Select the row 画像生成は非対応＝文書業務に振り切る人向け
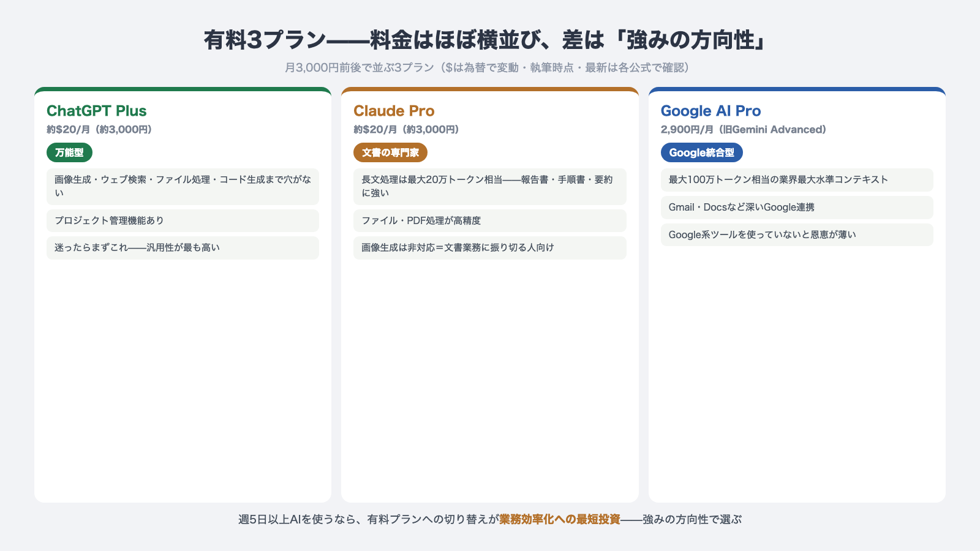Screen dimensions: 980x551 pyautogui.click(x=490, y=248)
